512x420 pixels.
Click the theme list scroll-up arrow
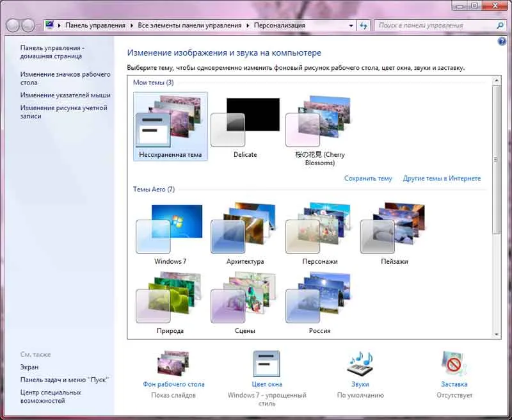(x=497, y=80)
